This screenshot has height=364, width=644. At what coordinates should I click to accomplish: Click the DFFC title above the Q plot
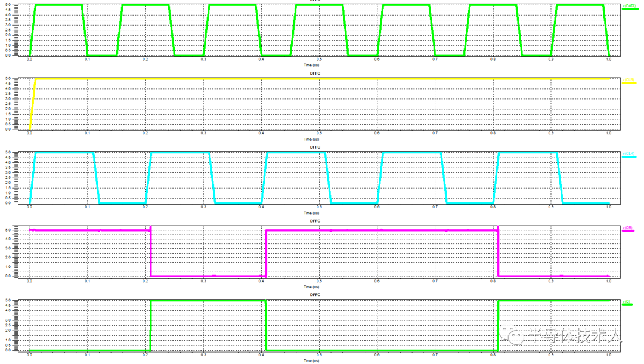(315, 295)
